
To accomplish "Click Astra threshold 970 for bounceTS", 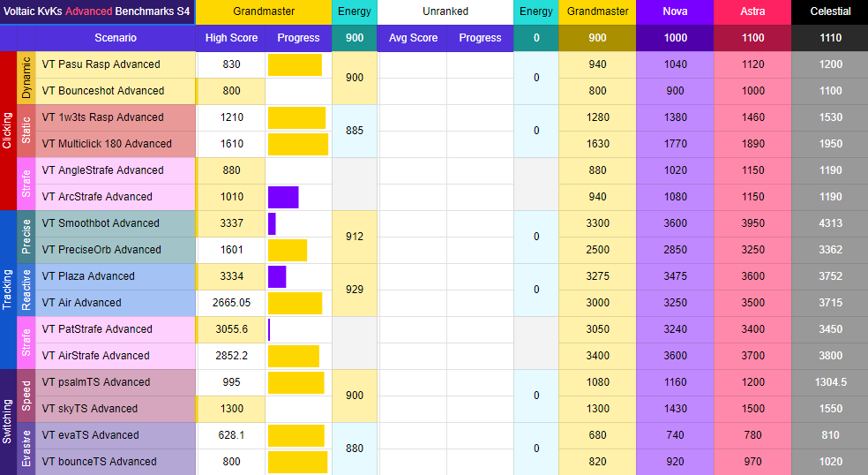I will [x=752, y=463].
